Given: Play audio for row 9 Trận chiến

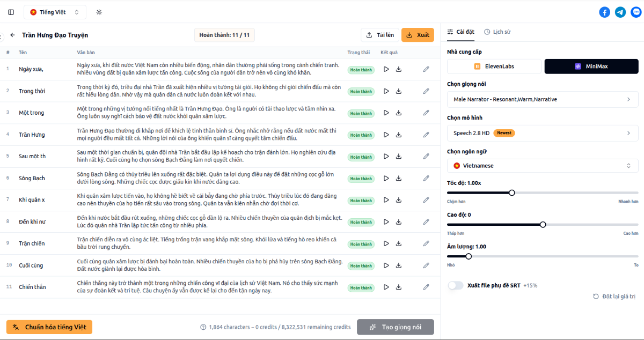Looking at the screenshot, I should click(x=386, y=243).
